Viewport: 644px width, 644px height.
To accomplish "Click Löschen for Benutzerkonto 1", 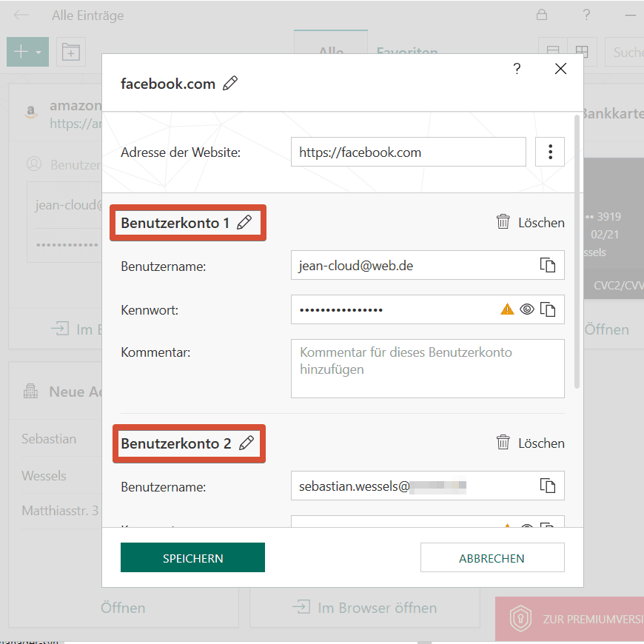I will (x=541, y=223).
